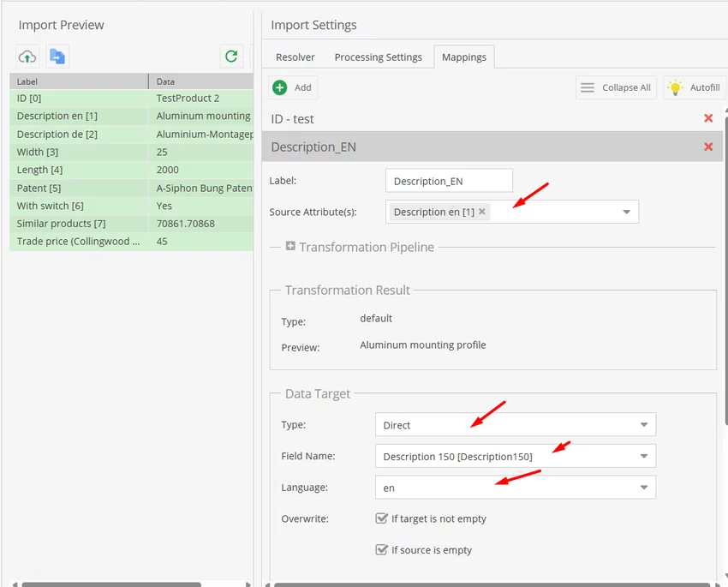Select the Similar products [7] row
728x587 pixels.
[131, 224]
